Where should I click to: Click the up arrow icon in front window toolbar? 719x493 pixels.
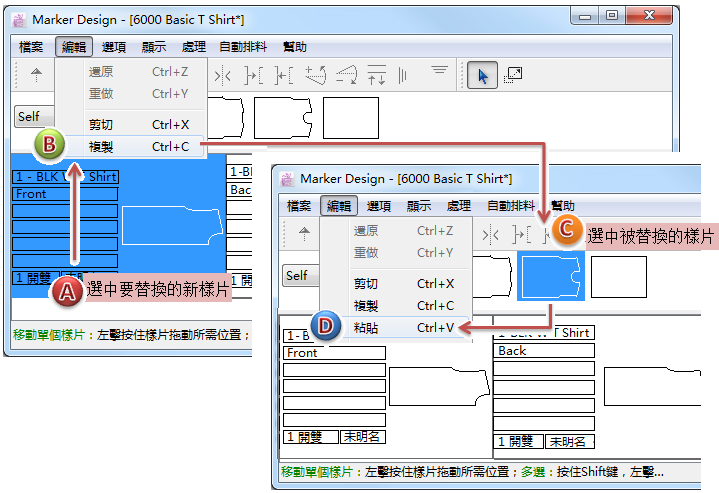coord(305,235)
